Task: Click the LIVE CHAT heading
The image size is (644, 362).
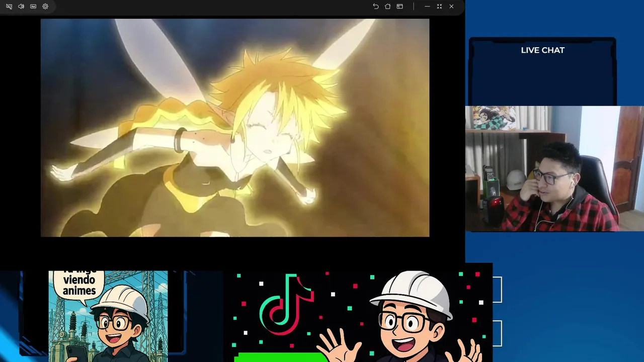Action: pyautogui.click(x=542, y=50)
